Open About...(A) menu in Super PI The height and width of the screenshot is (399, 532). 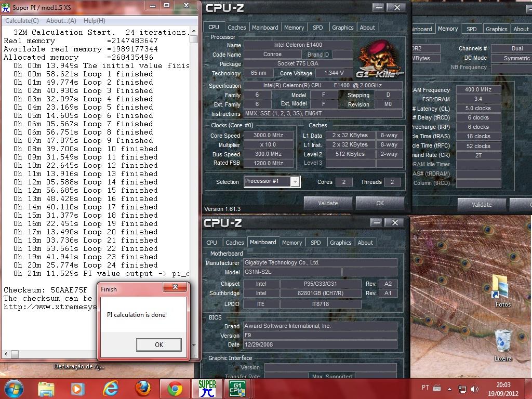pos(61,21)
